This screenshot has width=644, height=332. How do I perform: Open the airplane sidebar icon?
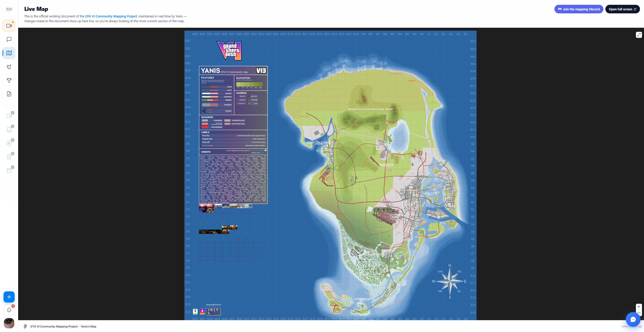(9, 67)
